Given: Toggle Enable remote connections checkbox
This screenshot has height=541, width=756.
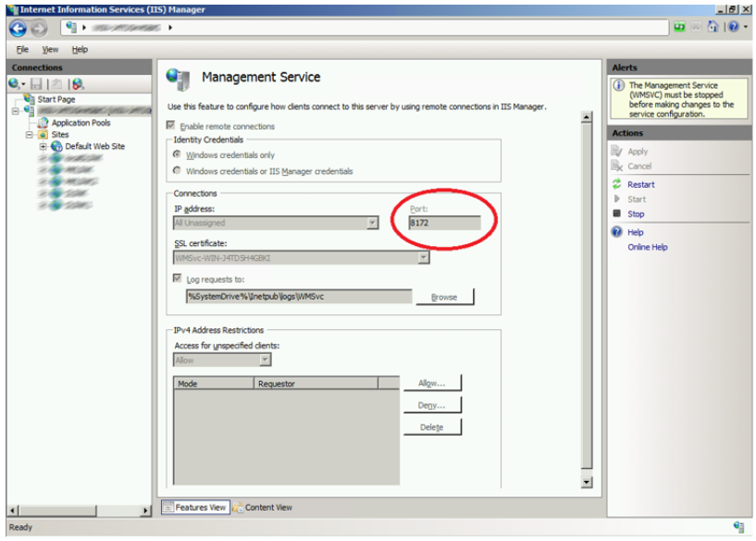Looking at the screenshot, I should [172, 126].
